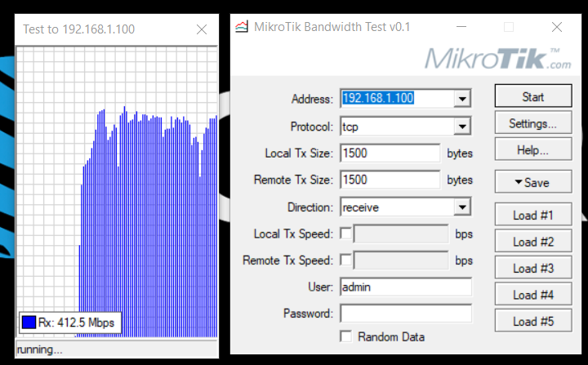Click the User field containing admin

[x=406, y=287]
